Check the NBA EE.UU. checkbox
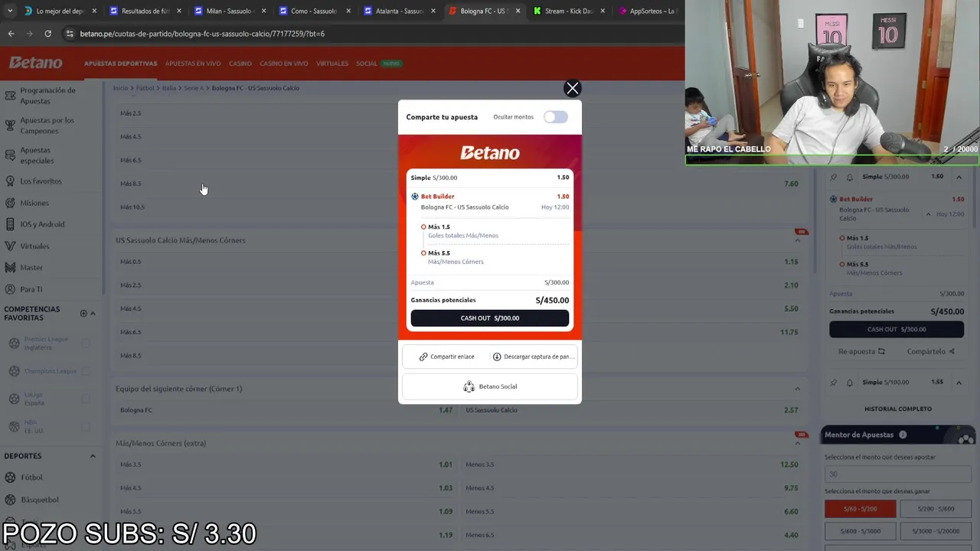The height and width of the screenshot is (551, 980). [x=86, y=427]
